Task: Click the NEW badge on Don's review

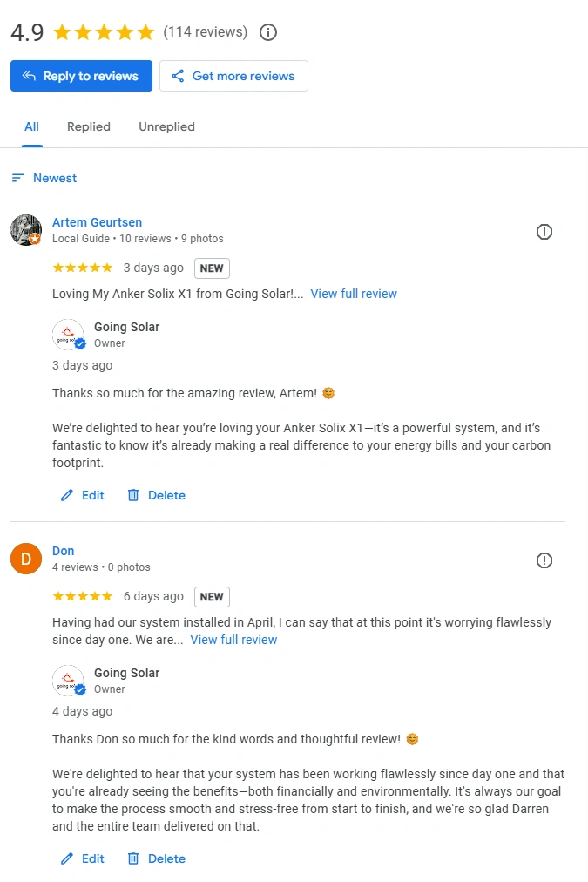Action: [x=212, y=596]
